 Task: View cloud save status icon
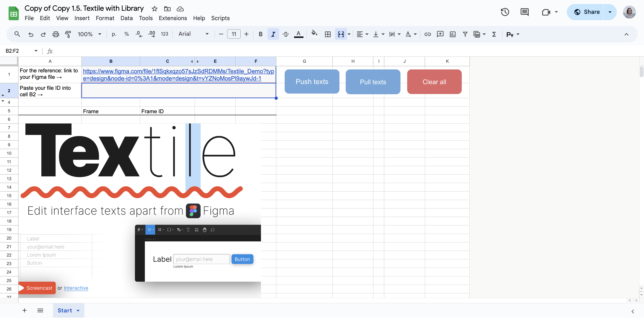tap(180, 9)
